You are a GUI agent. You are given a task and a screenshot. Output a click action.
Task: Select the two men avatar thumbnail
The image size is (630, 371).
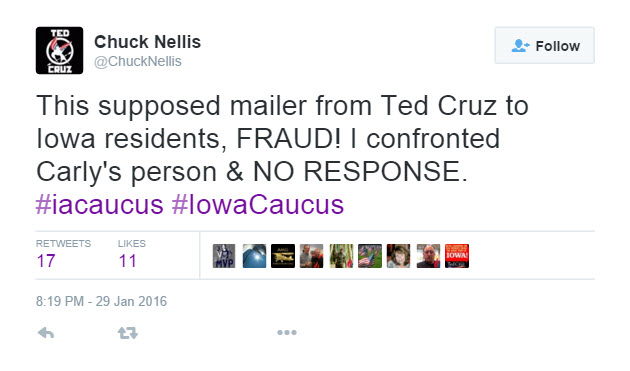coord(311,256)
